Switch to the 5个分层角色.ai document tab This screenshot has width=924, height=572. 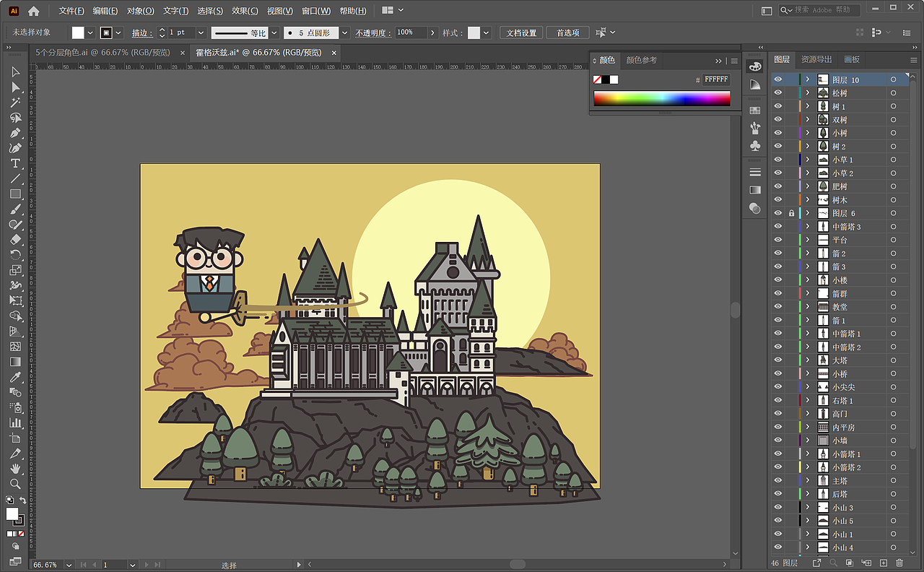pyautogui.click(x=103, y=53)
